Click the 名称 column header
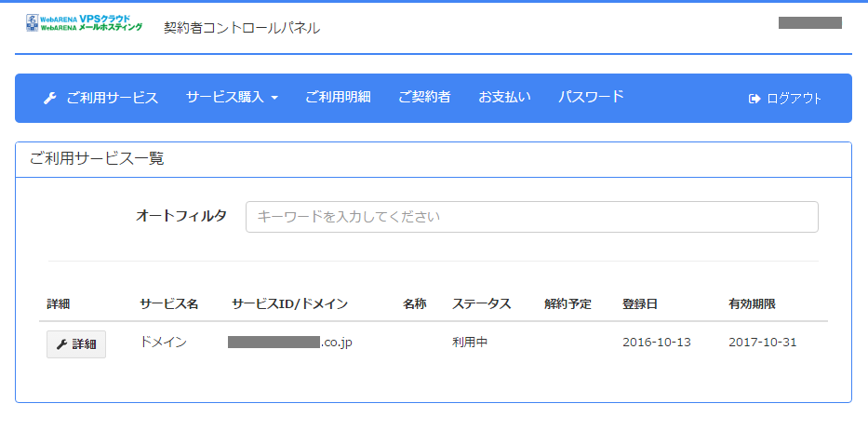Screen dimensions: 868x444 (414, 304)
